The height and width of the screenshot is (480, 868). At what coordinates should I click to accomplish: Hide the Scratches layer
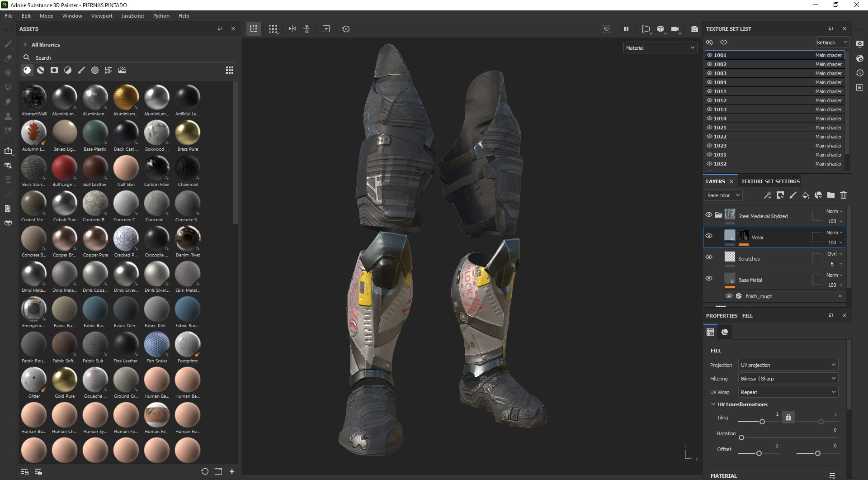click(709, 257)
